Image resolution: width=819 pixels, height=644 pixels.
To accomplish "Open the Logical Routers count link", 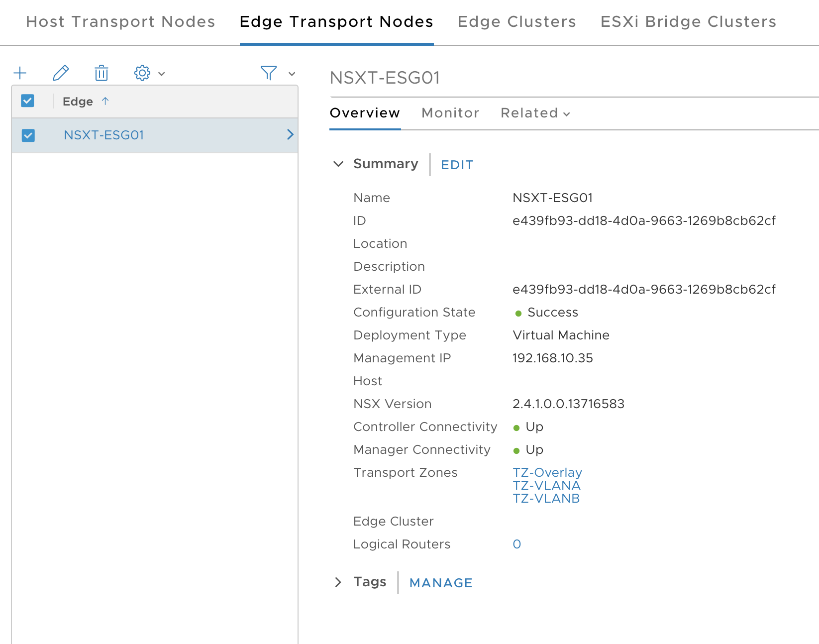I will [x=516, y=544].
